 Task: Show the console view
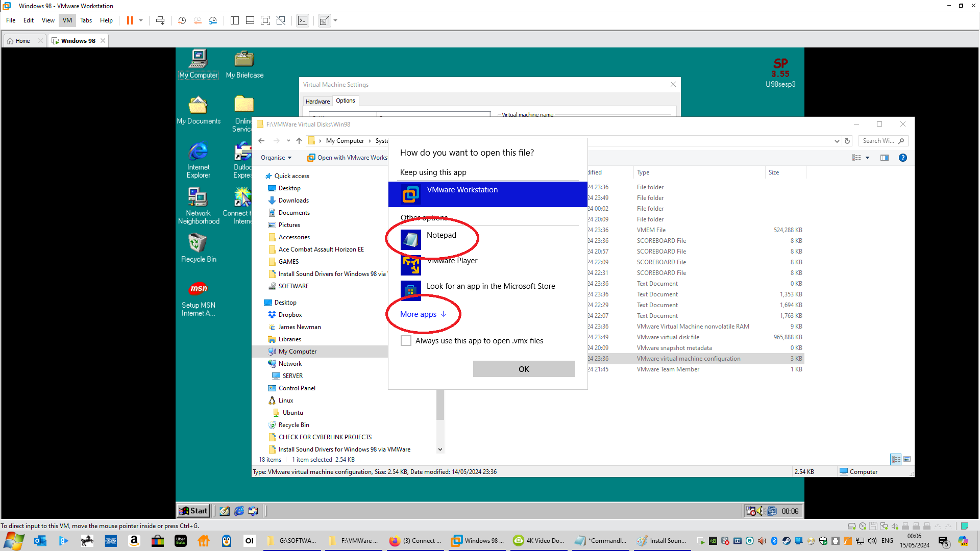click(x=303, y=20)
